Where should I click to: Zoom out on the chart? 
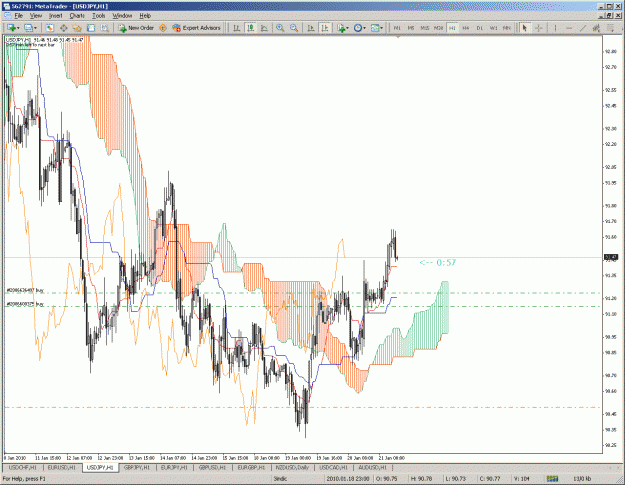294,28
